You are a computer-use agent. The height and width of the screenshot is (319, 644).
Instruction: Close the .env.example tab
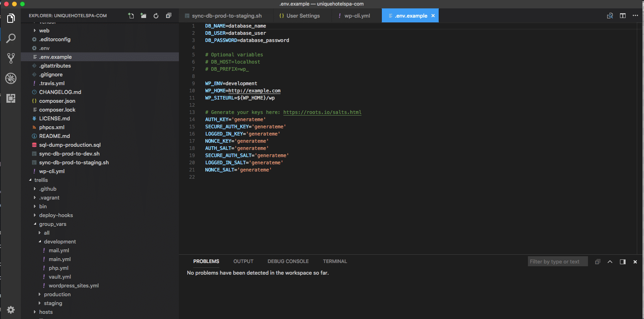coord(433,16)
